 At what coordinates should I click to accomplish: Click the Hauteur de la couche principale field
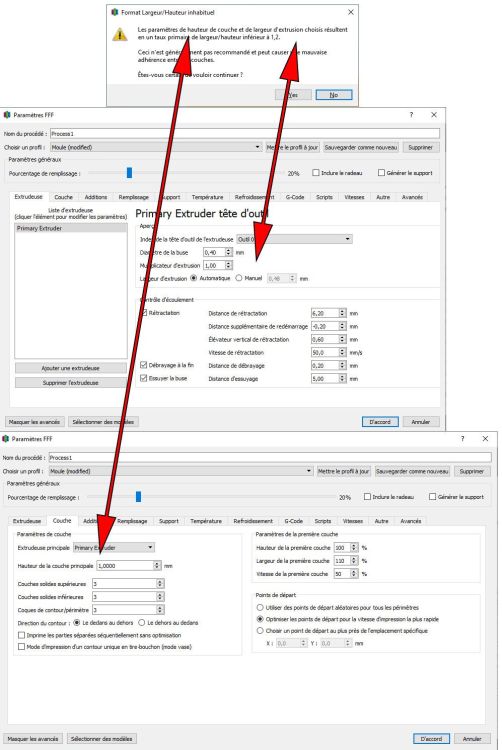click(x=125, y=565)
